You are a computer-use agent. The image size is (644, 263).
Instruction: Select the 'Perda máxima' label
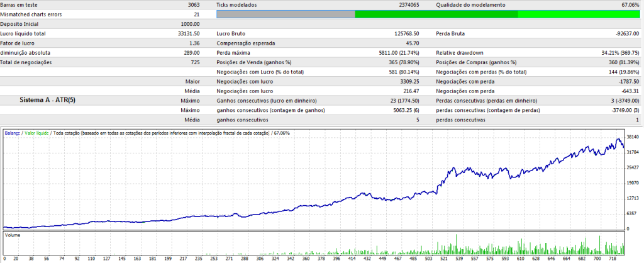point(233,53)
